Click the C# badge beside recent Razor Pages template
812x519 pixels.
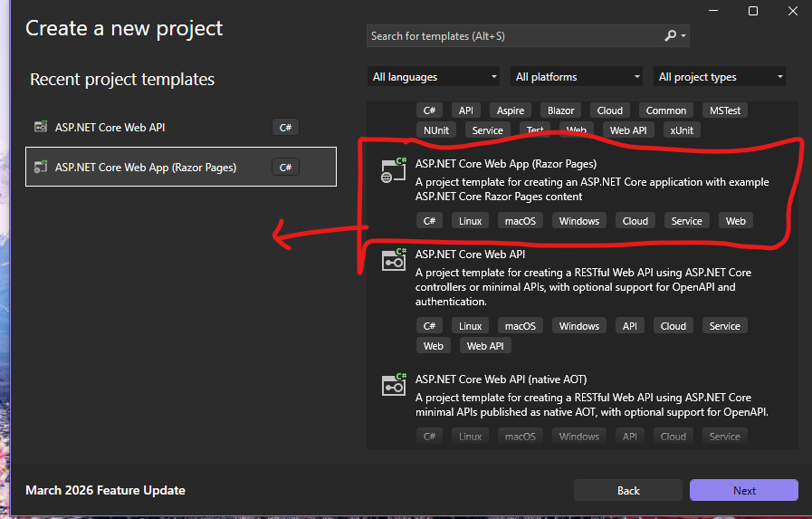(285, 167)
